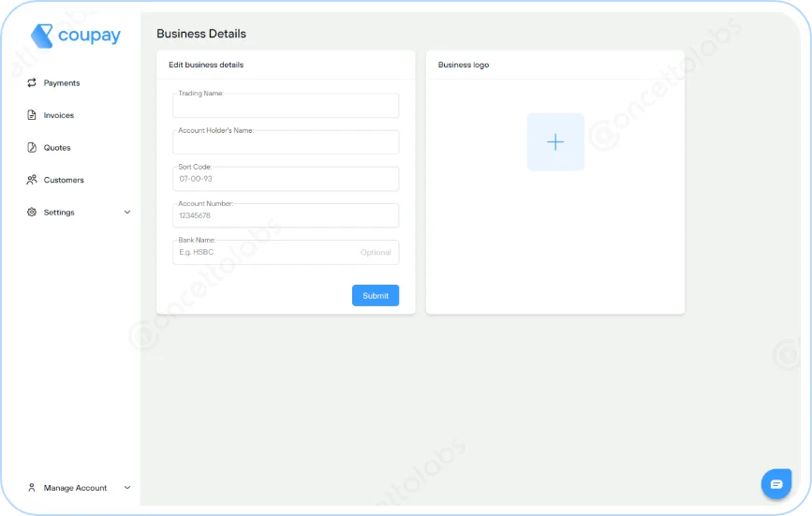
Task: Click into the Account Number field
Action: point(286,215)
